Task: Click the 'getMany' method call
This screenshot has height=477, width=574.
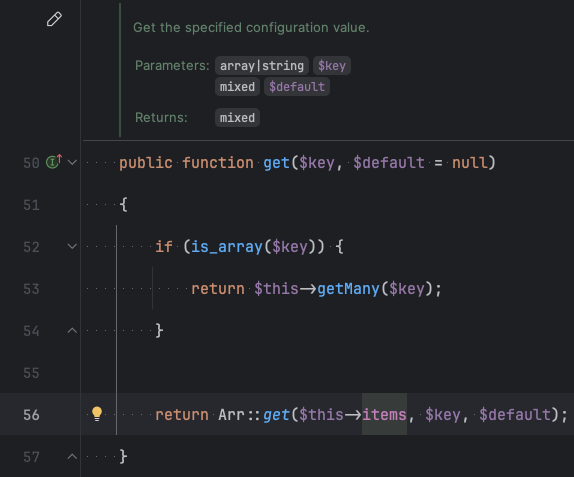Action: (348, 289)
